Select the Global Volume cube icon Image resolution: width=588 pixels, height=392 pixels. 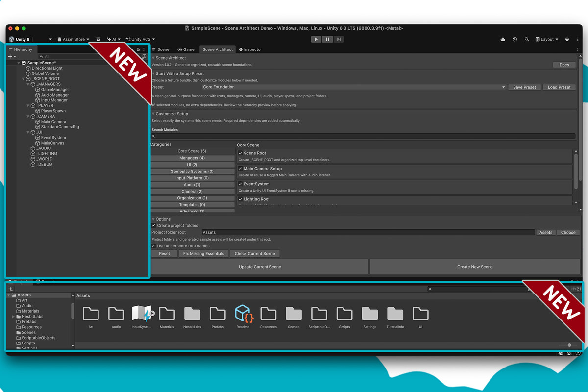point(28,73)
